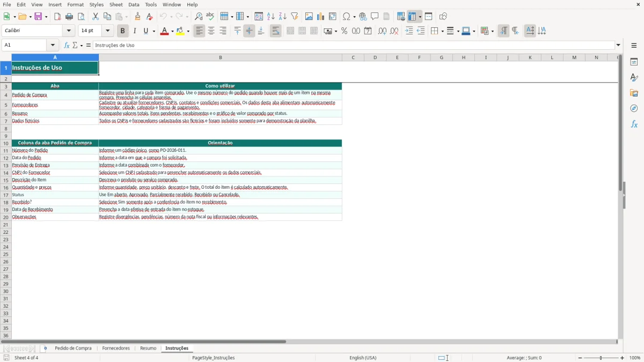This screenshot has height=362, width=644.
Task: Format selection as percent
Action: point(344,31)
